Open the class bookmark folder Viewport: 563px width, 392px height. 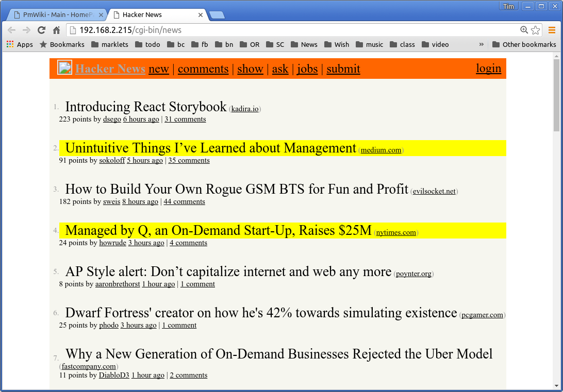click(x=402, y=44)
